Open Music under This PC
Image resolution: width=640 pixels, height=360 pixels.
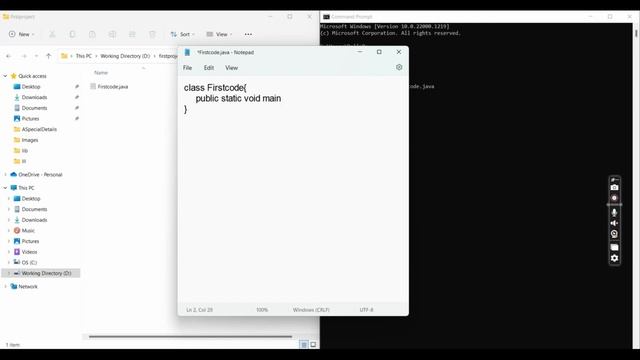[28, 230]
